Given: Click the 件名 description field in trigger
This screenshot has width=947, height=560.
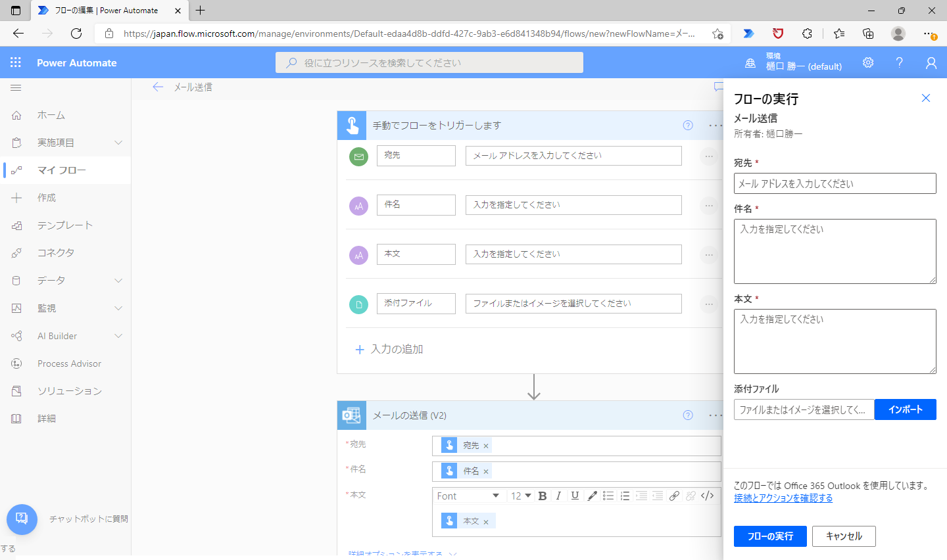Looking at the screenshot, I should pyautogui.click(x=573, y=205).
